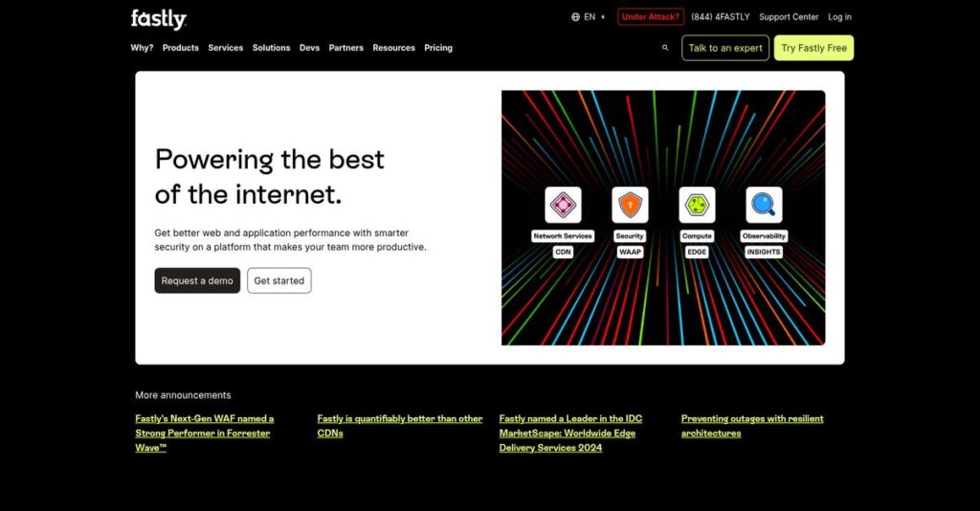Expand the EN language dropdown arrow

pos(603,17)
